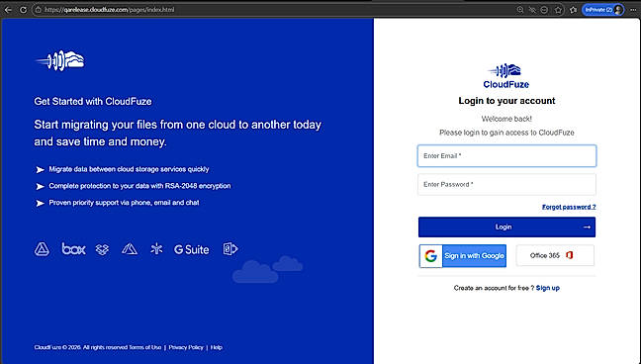641x364 pixels.
Task: Open the browser settings and more menu
Action: pyautogui.click(x=633, y=10)
